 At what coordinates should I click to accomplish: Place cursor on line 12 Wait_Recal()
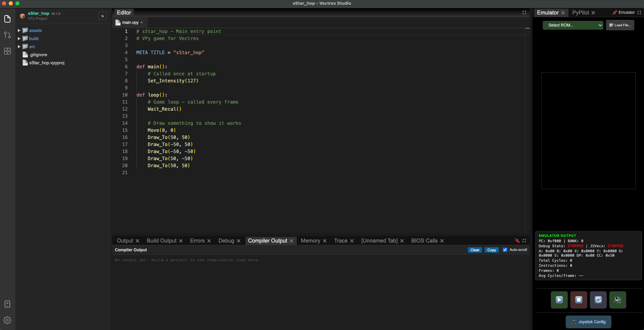[164, 109]
